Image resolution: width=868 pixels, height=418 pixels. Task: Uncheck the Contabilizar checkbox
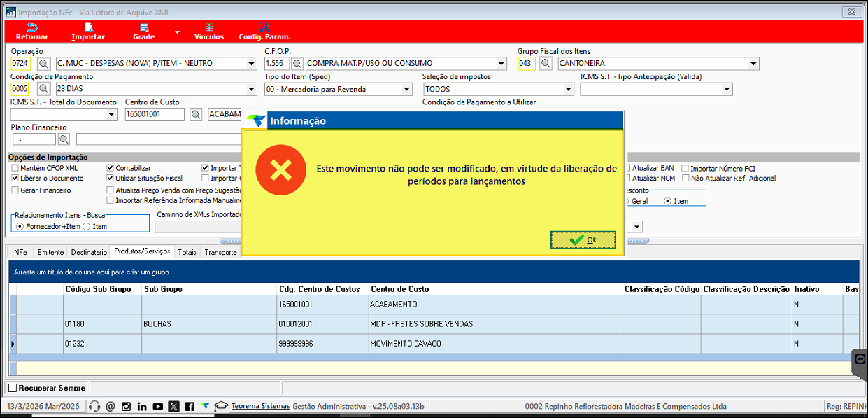[111, 168]
